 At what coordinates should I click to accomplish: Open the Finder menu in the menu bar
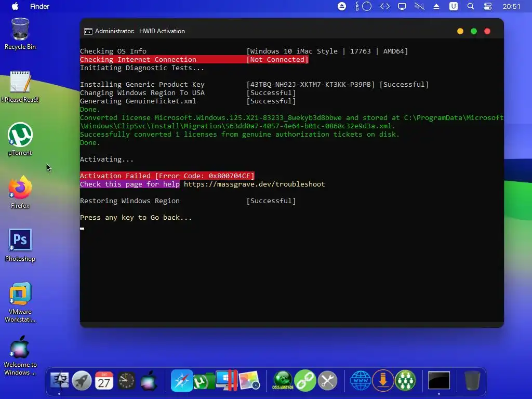tap(39, 6)
